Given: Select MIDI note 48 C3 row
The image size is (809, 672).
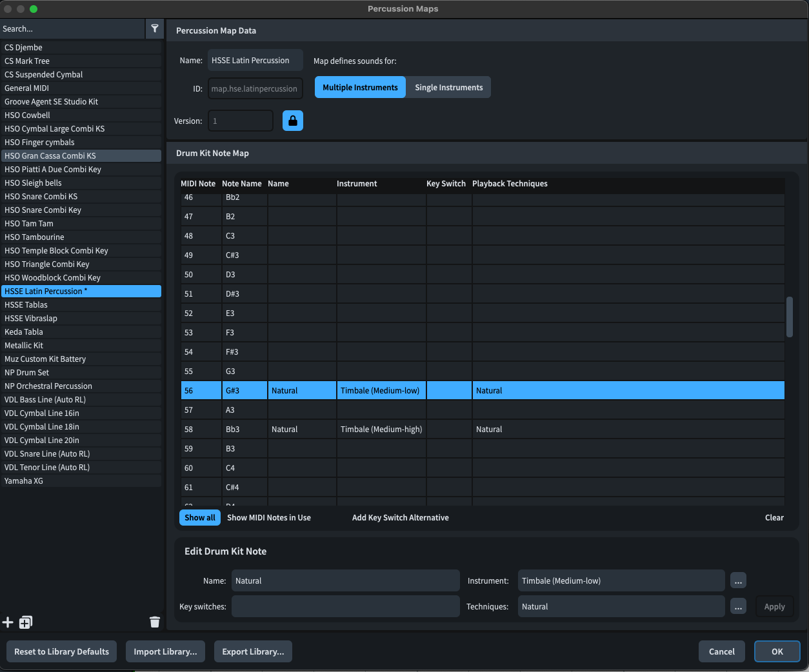Looking at the screenshot, I should click(483, 235).
